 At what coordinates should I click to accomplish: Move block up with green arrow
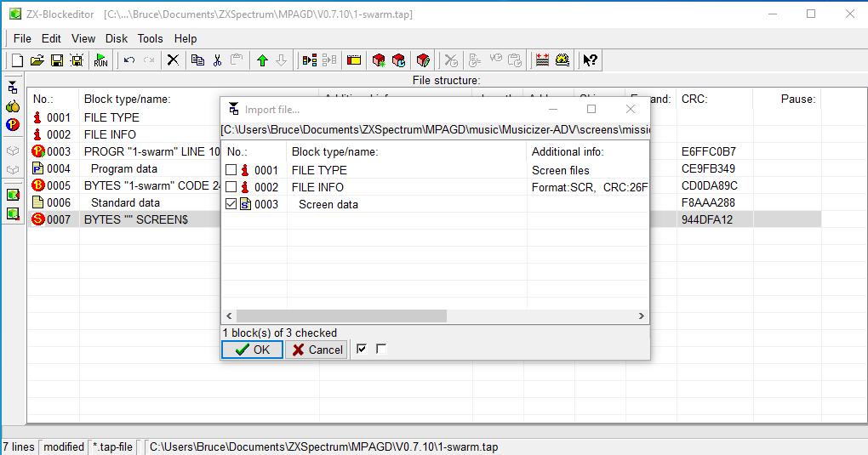click(262, 60)
